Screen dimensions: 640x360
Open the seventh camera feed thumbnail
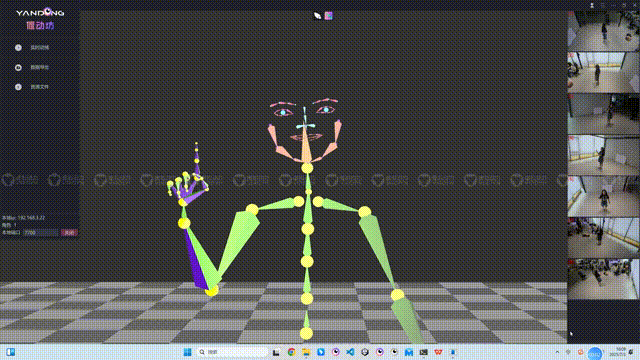point(603,279)
